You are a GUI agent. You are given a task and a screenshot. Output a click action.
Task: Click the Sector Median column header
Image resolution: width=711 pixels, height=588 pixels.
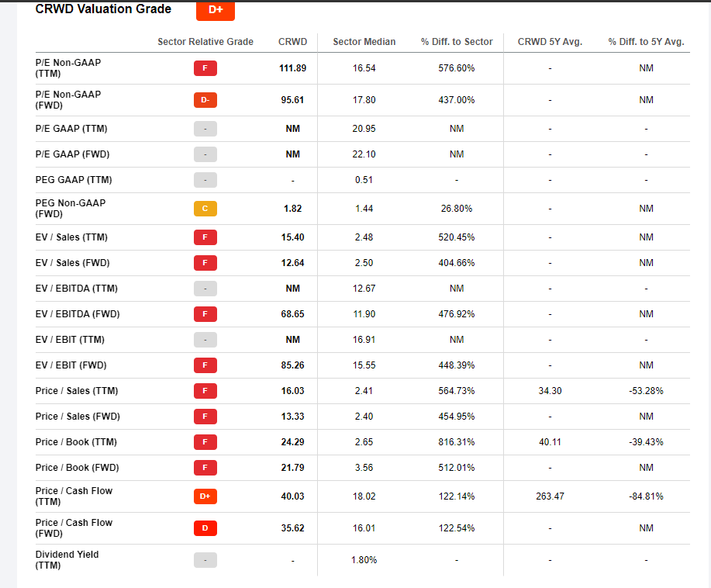[x=364, y=42]
